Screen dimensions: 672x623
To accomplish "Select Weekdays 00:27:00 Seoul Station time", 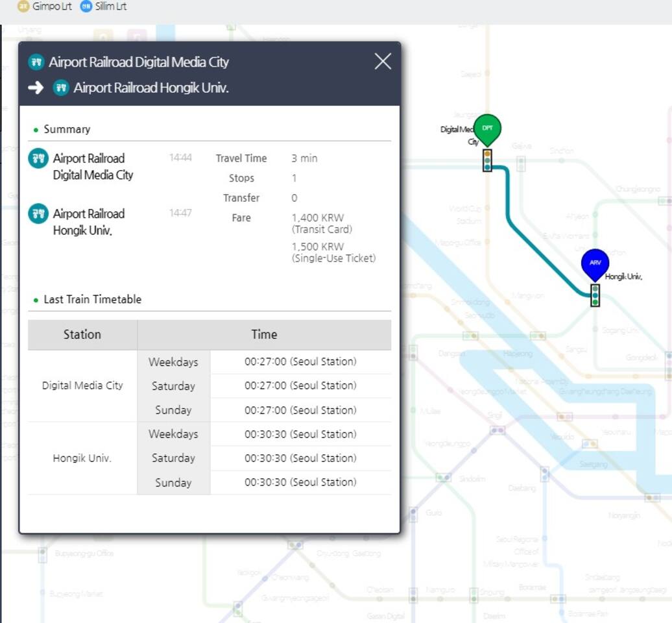I will tap(300, 361).
